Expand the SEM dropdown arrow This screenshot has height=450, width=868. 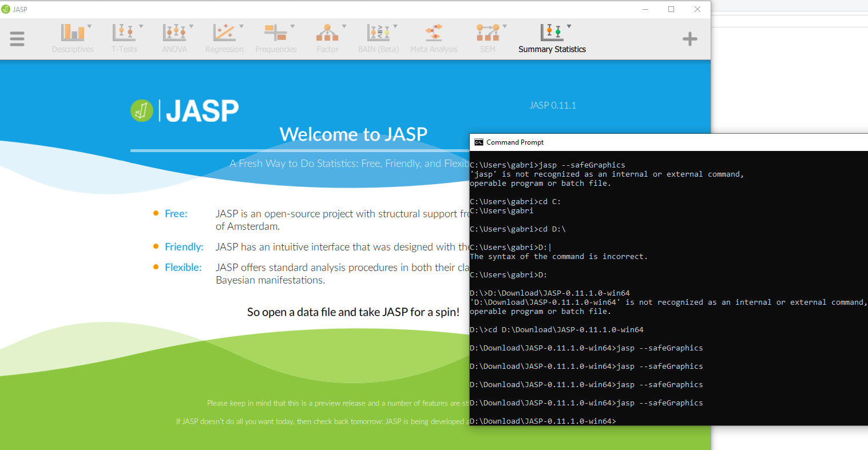tap(504, 26)
